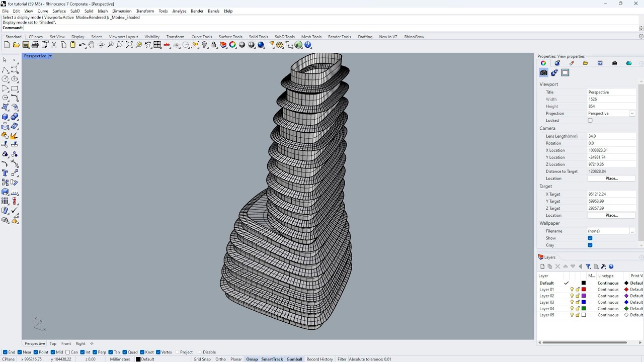Click the Lens Length value field

611,136
